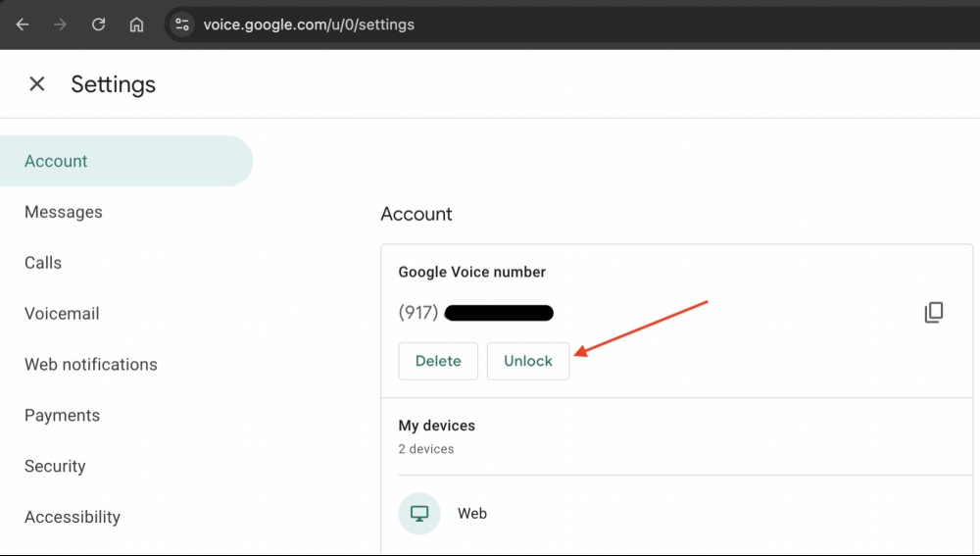
Task: Click the '2 devices' count text
Action: pyautogui.click(x=426, y=449)
